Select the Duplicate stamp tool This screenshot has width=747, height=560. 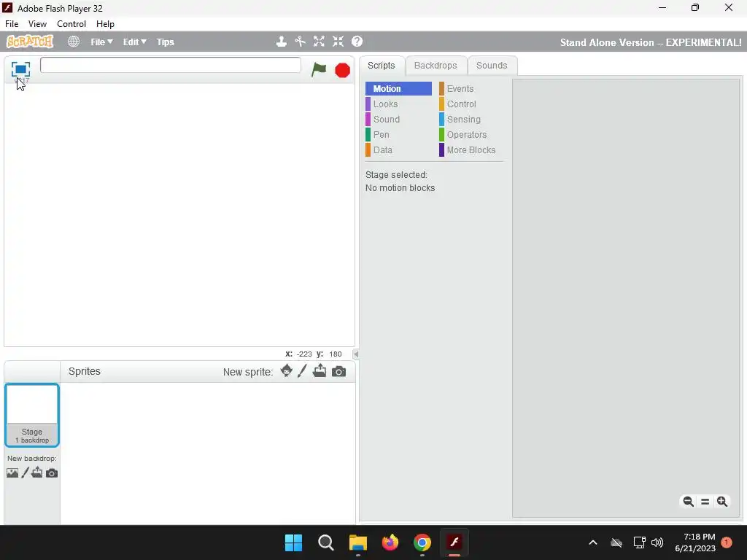282,42
